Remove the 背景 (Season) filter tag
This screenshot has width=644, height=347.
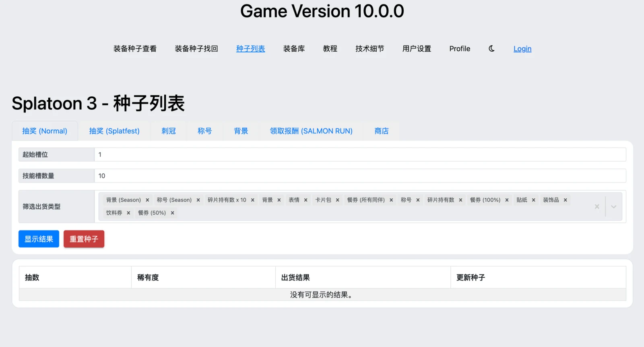(x=147, y=200)
